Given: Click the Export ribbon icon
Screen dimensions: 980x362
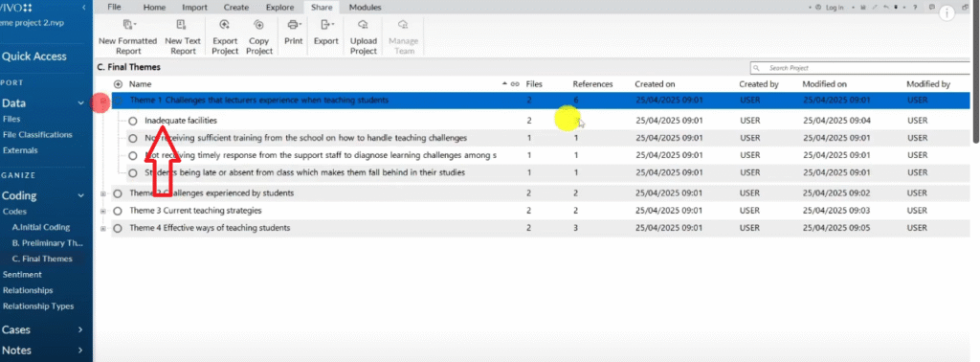Looking at the screenshot, I should coord(325,25).
